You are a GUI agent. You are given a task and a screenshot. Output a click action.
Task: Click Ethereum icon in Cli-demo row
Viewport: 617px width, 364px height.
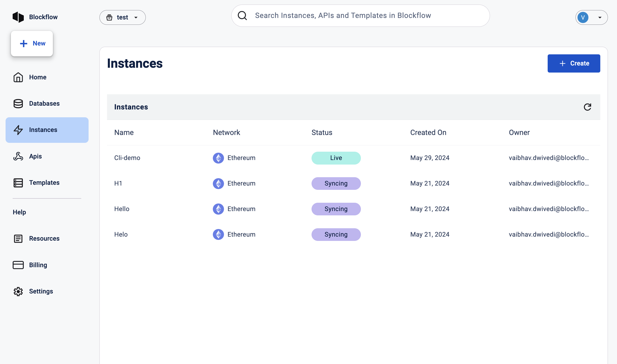(x=218, y=158)
